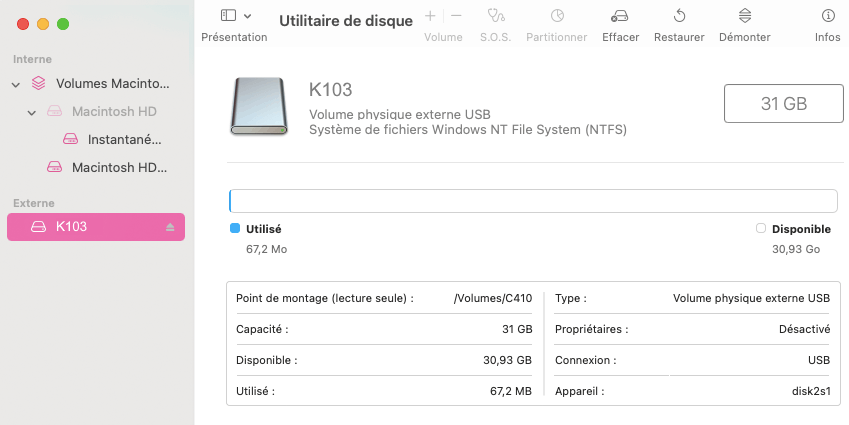Click the add volume plus icon
Image resolution: width=849 pixels, height=425 pixels.
[430, 16]
